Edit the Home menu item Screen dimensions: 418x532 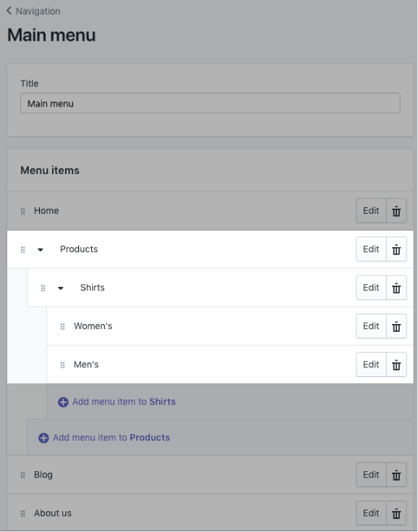coord(371,211)
